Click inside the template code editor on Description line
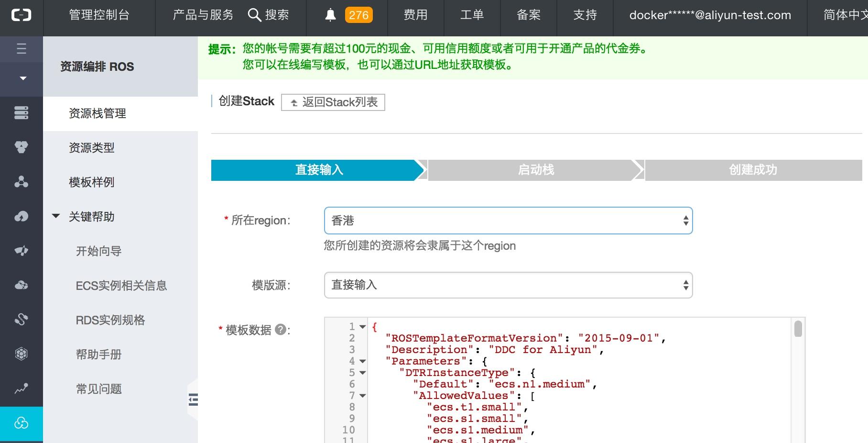 coord(495,350)
